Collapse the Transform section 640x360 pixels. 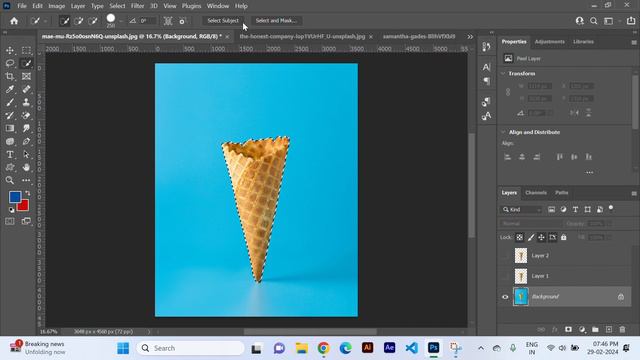coord(503,73)
